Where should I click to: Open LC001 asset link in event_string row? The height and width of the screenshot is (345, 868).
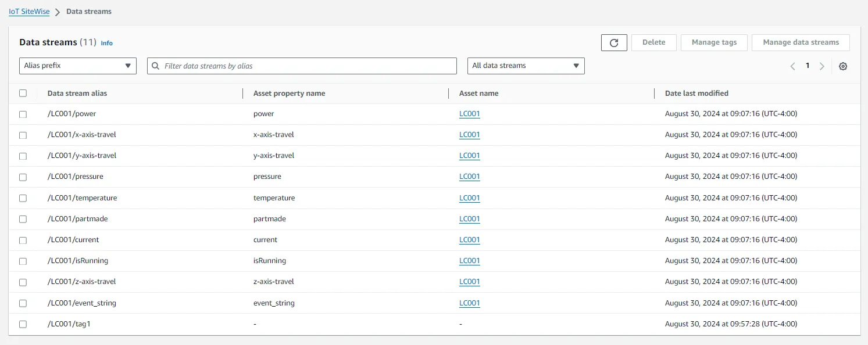click(470, 303)
